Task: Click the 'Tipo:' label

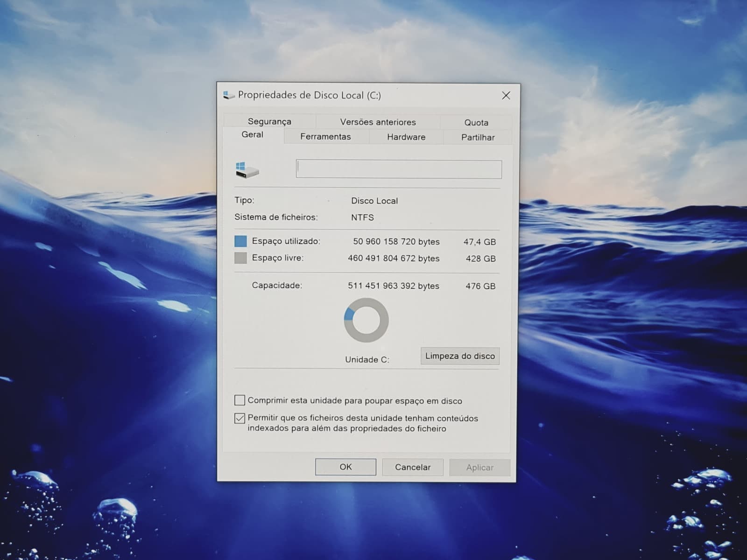Action: (244, 201)
